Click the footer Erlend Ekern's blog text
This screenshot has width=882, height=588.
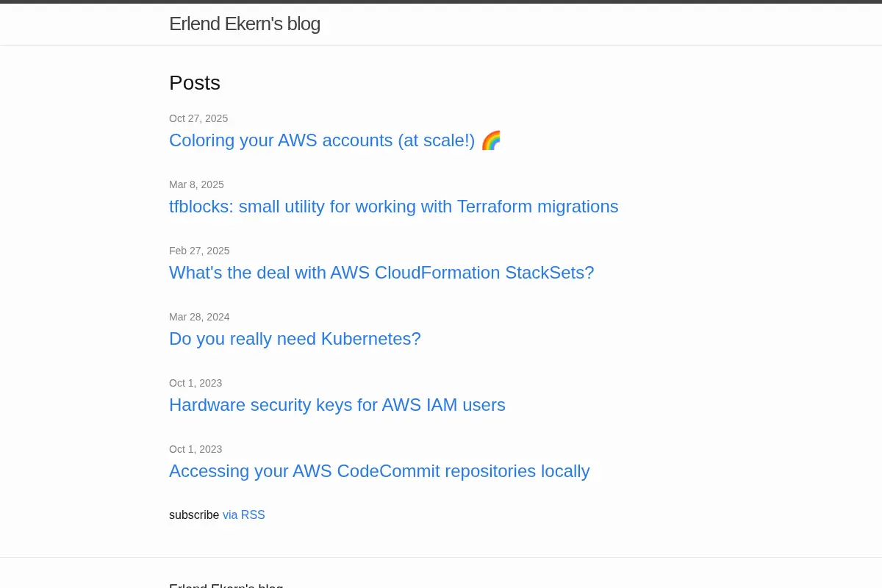click(226, 585)
